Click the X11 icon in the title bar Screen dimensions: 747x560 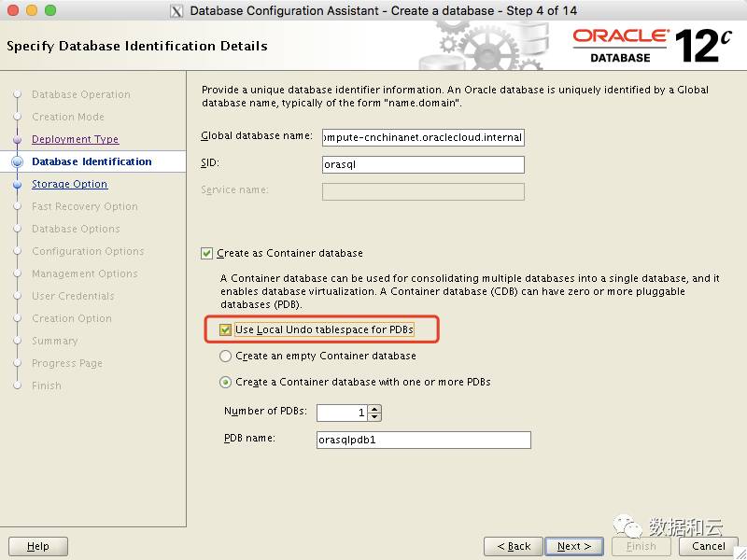point(176,11)
